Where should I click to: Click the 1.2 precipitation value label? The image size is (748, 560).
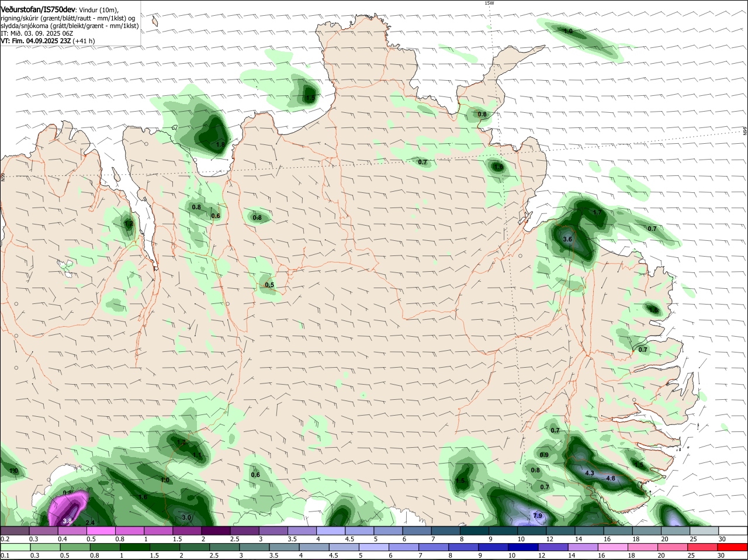(x=129, y=223)
